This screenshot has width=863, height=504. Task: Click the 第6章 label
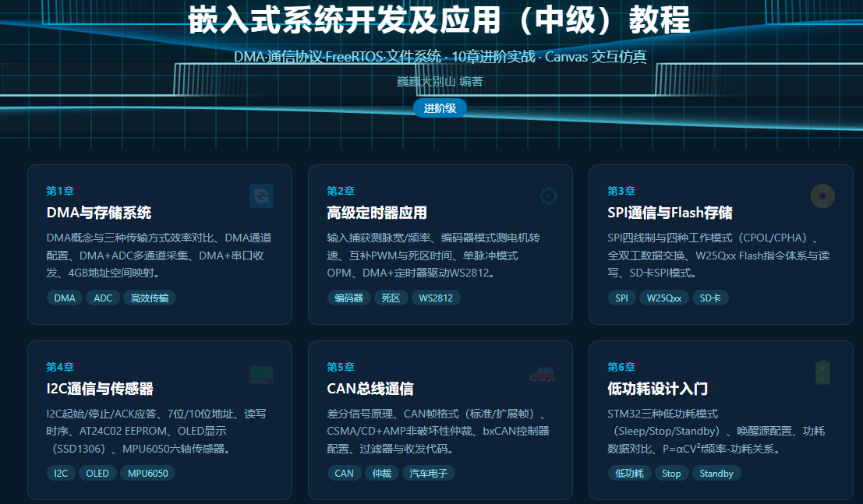click(x=621, y=367)
